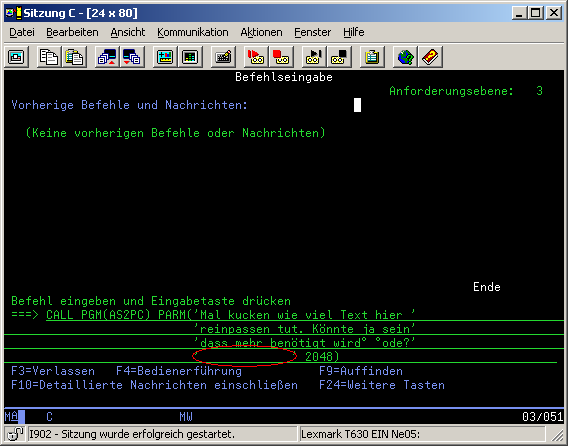
Task: Open the Hilfe menu
Action: [354, 32]
